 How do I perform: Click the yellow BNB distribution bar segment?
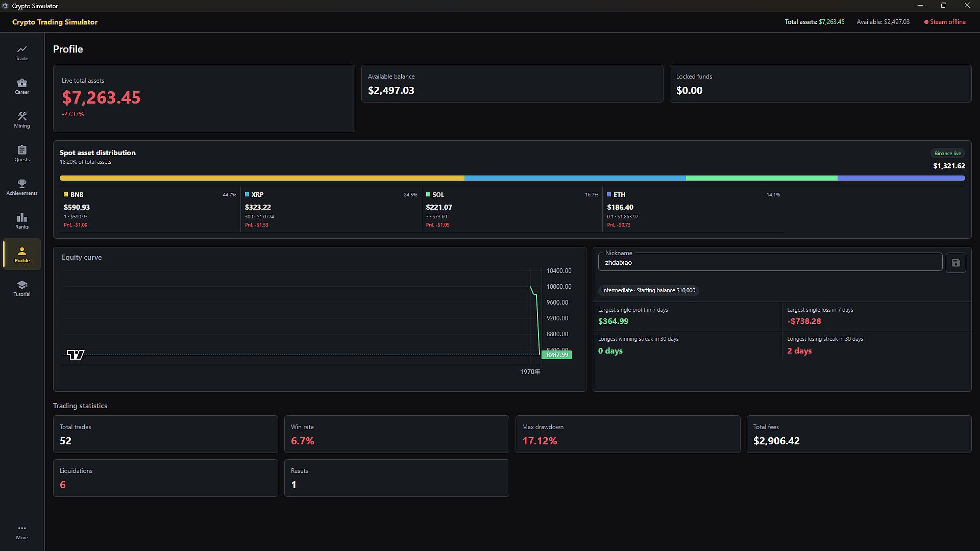coord(262,178)
